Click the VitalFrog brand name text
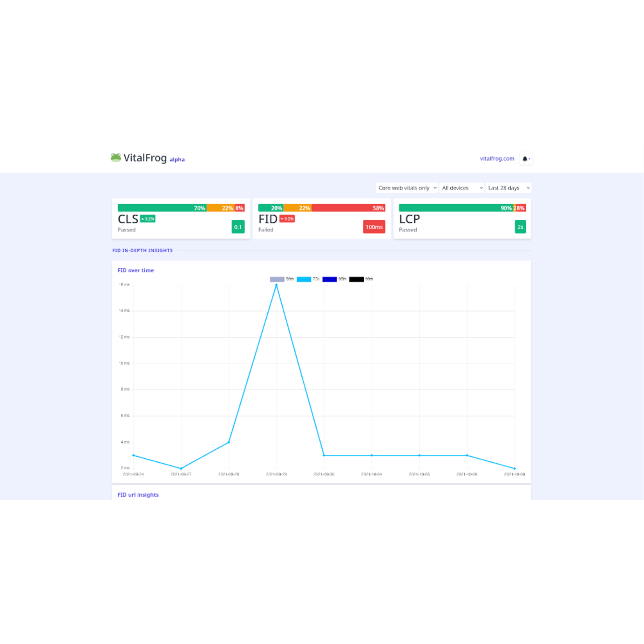This screenshot has height=644, width=644. (x=145, y=158)
